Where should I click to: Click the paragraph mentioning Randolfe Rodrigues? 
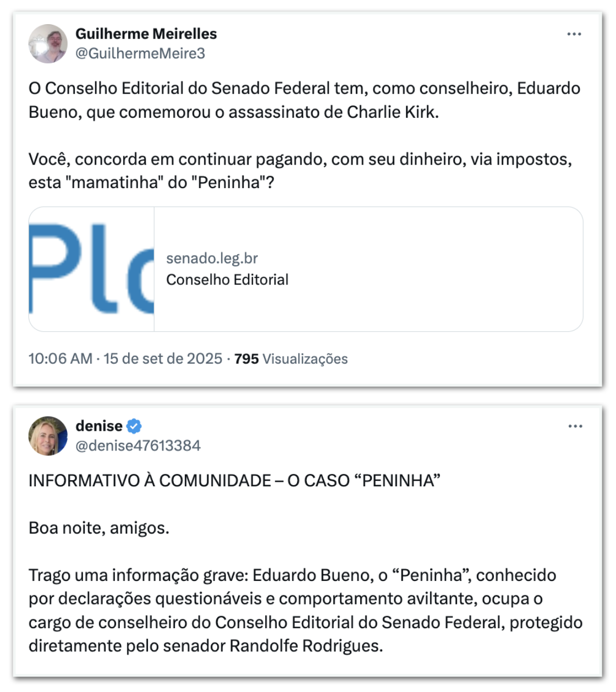305,610
